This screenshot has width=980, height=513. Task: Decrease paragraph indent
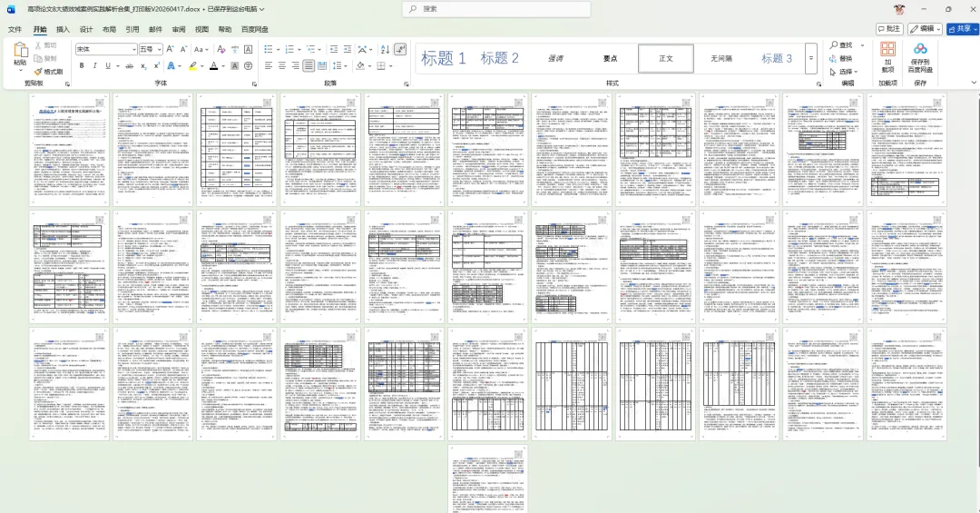click(x=334, y=49)
